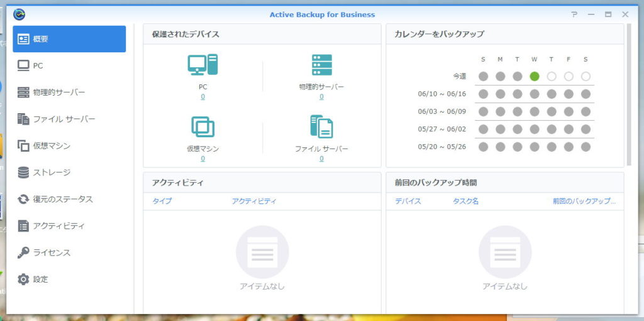Click Saturday empty dot in 今週 row

(586, 76)
